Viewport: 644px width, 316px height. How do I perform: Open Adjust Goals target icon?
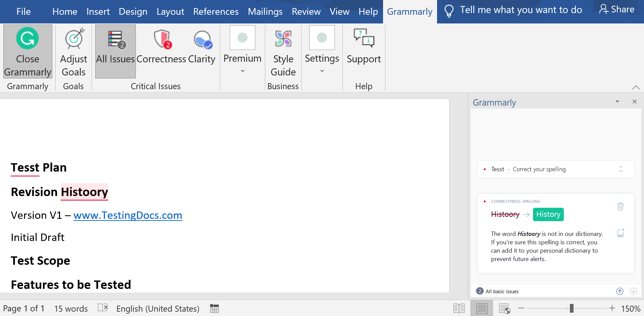[74, 39]
